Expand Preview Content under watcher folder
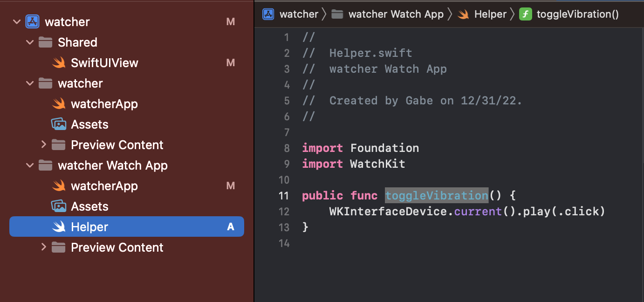 point(44,145)
